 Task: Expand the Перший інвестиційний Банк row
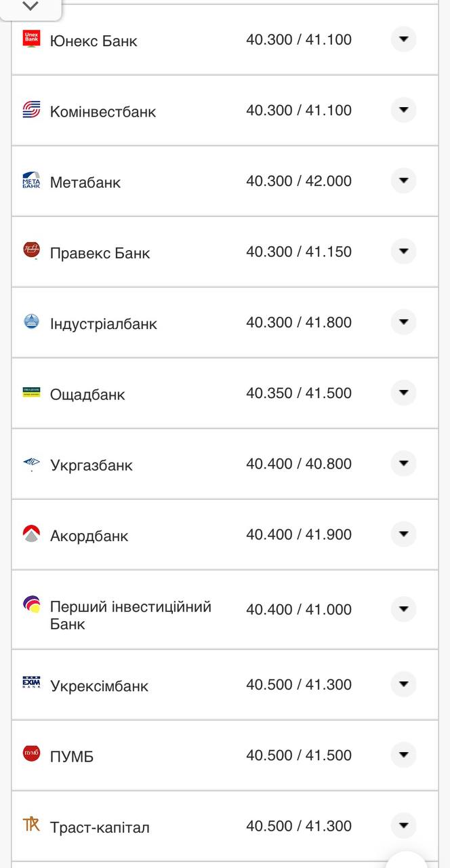point(403,609)
